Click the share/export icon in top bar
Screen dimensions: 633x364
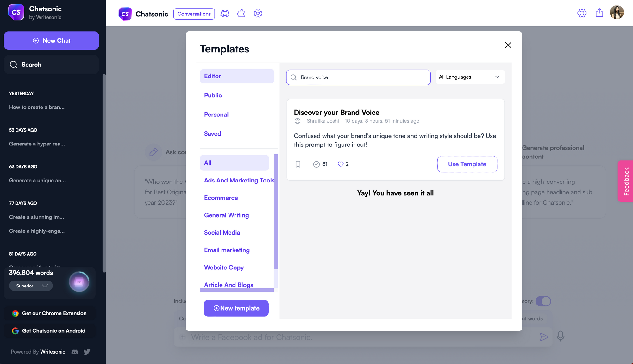(x=599, y=13)
